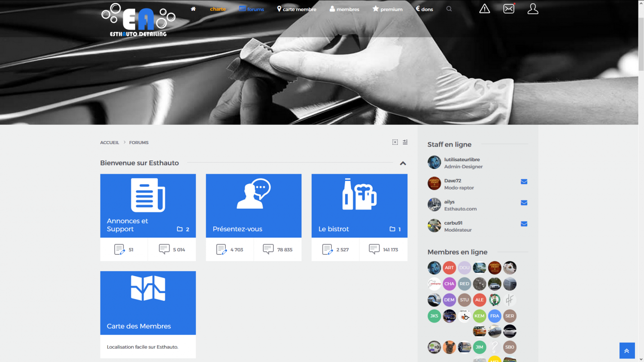The width and height of the screenshot is (644, 362).
Task: Send message to Dave72 via envelope icon
Action: pos(524,182)
